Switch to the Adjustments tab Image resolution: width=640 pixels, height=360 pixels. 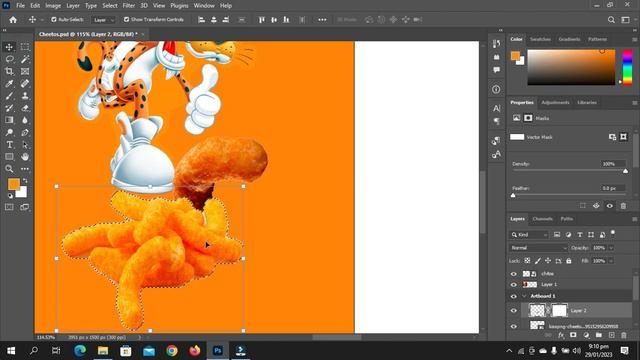tap(555, 102)
